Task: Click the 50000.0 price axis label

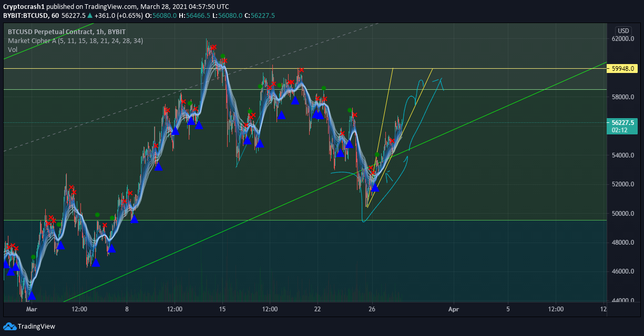Action: (623, 214)
